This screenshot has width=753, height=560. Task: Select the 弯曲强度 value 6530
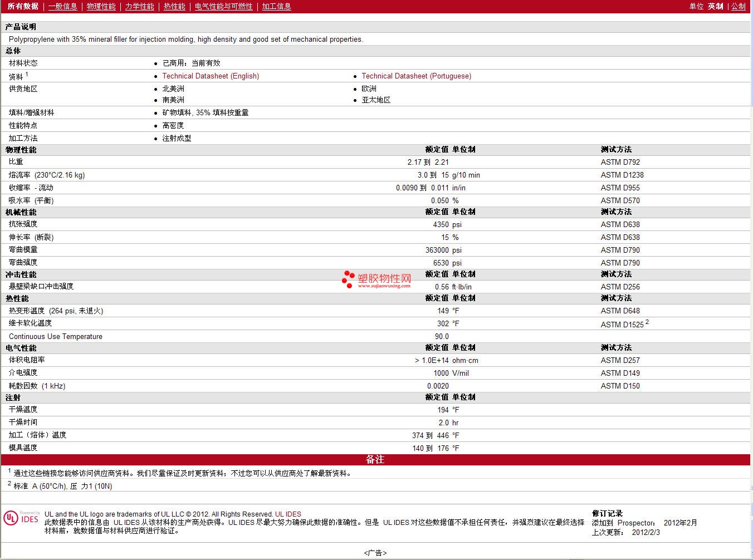click(x=441, y=263)
